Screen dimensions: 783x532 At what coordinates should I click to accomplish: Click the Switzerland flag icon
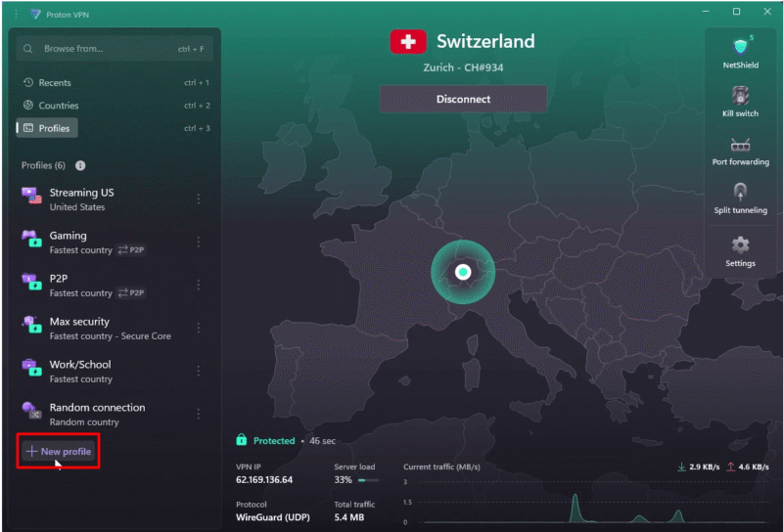point(408,41)
